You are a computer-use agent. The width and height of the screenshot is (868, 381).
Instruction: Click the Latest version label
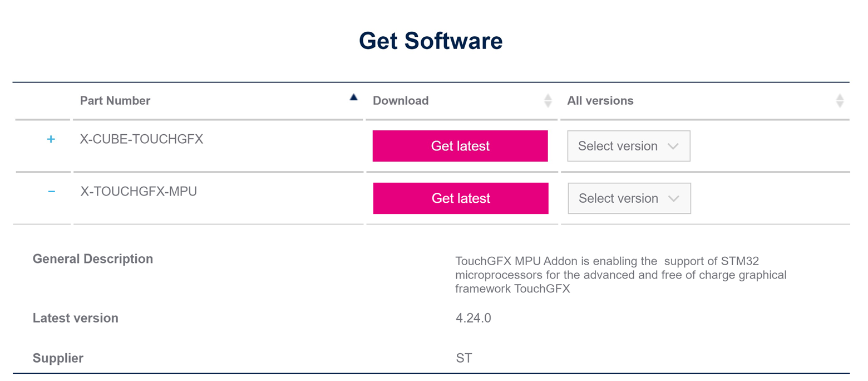coord(76,319)
